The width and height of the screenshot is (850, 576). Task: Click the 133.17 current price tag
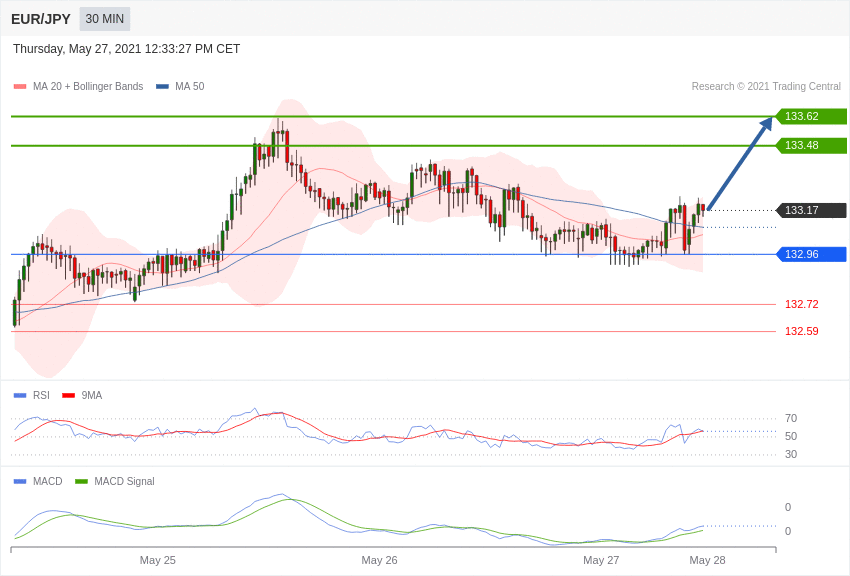click(x=811, y=210)
